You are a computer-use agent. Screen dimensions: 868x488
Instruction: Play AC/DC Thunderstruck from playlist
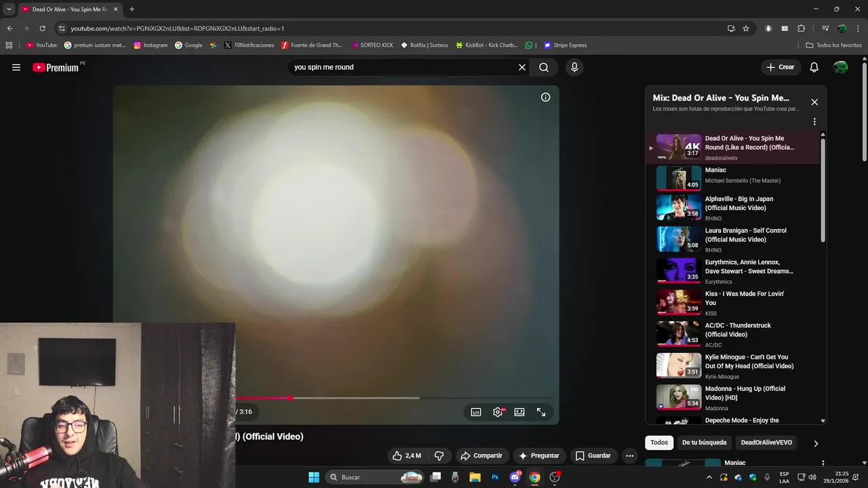click(736, 335)
